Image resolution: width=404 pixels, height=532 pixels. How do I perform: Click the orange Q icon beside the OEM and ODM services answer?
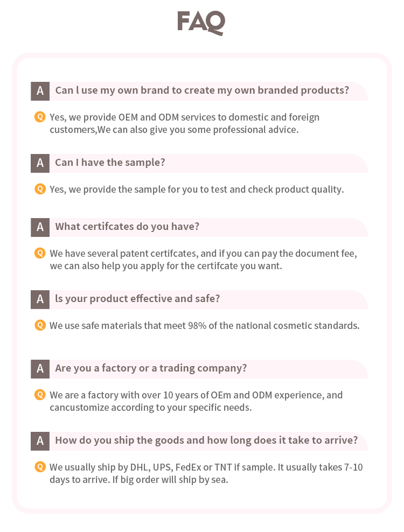[40, 117]
